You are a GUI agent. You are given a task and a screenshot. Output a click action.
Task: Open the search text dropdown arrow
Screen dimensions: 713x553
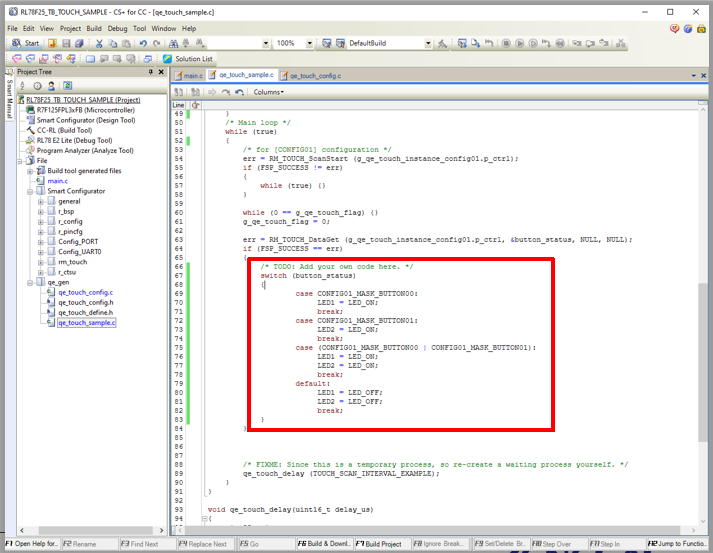pos(266,43)
